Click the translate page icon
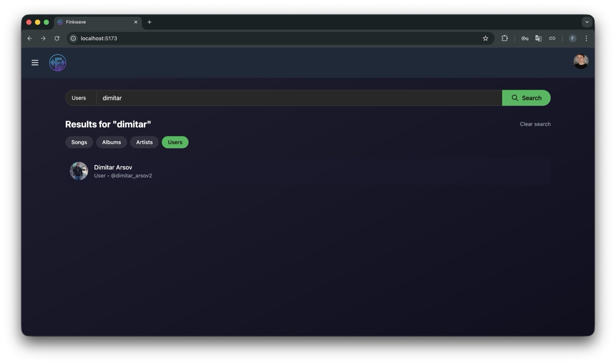Viewport: 616px width, 364px height. (x=538, y=38)
